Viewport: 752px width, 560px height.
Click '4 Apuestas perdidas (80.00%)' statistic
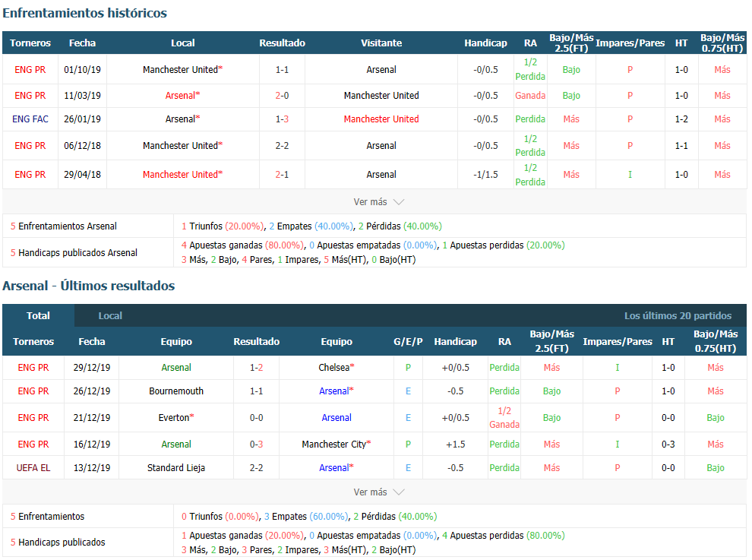pyautogui.click(x=503, y=536)
